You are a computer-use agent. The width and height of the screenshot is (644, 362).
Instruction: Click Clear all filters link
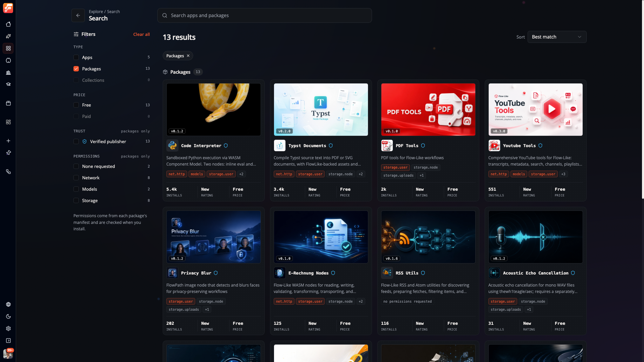[x=142, y=34]
